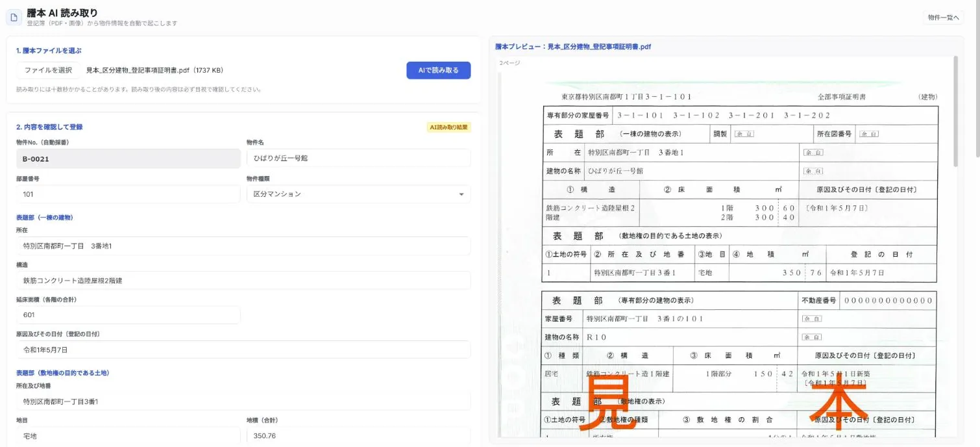Image resolution: width=980 pixels, height=447 pixels.
Task: Click the 地目 field showing 宅地
Action: [129, 436]
